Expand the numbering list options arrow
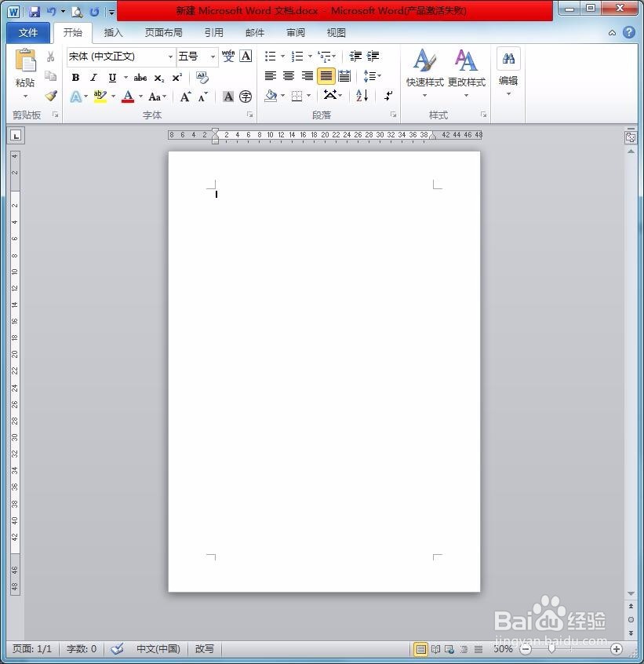The image size is (644, 664). point(310,56)
